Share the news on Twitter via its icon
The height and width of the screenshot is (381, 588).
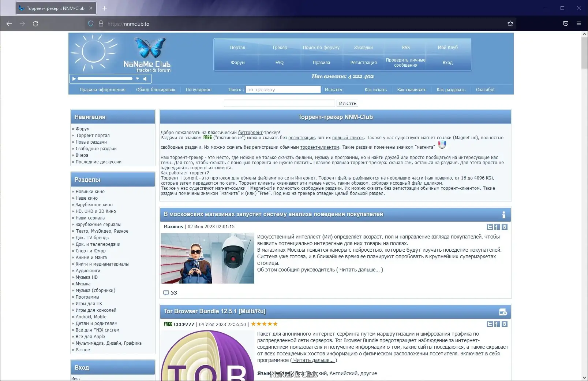[x=489, y=227]
